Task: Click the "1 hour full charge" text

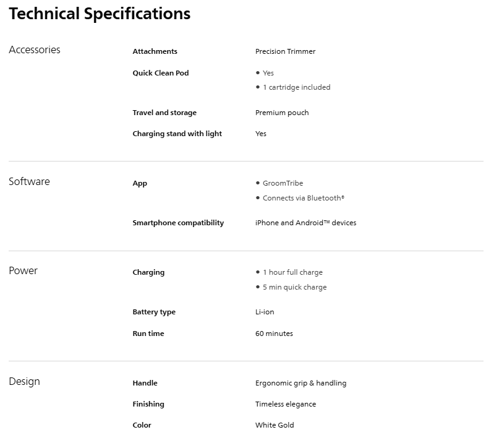Action: pyautogui.click(x=292, y=272)
